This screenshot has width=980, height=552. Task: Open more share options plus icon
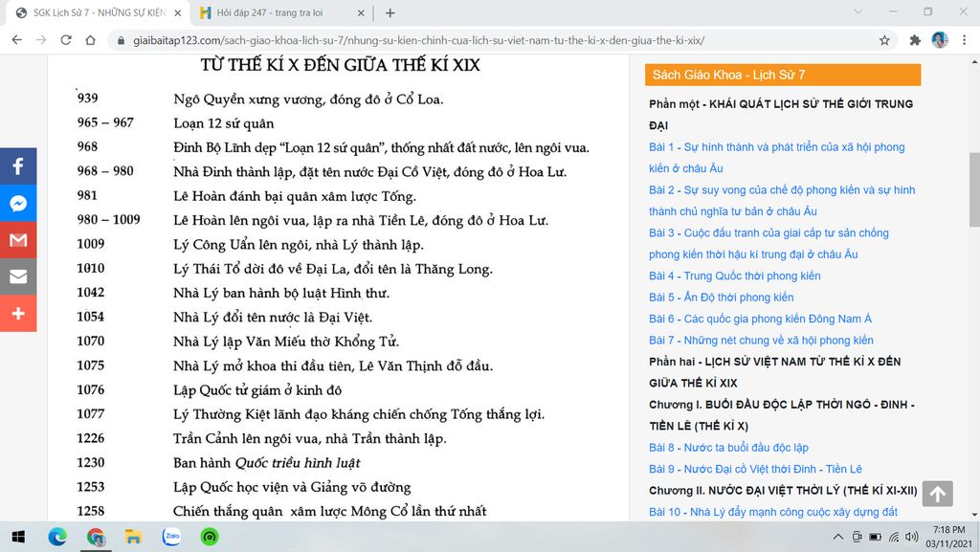18,314
